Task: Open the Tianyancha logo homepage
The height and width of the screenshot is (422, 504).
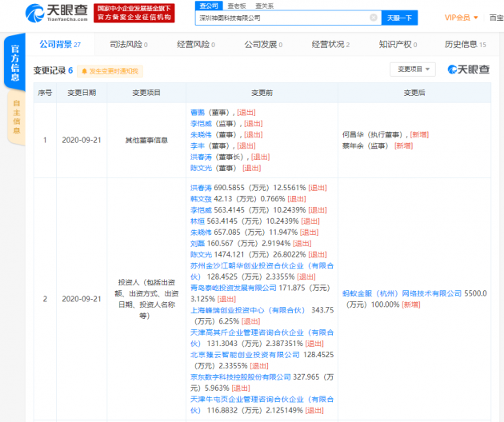Action: pos(57,13)
